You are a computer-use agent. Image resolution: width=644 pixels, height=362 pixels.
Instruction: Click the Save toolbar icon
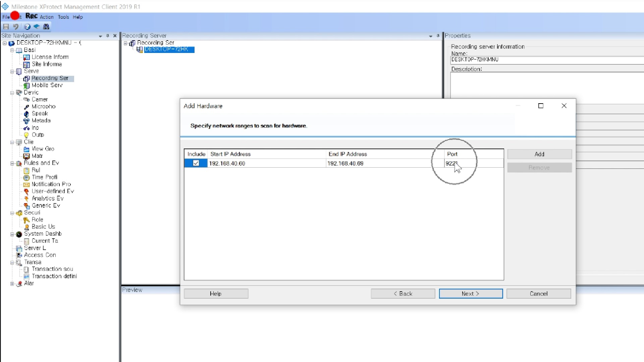(6, 26)
